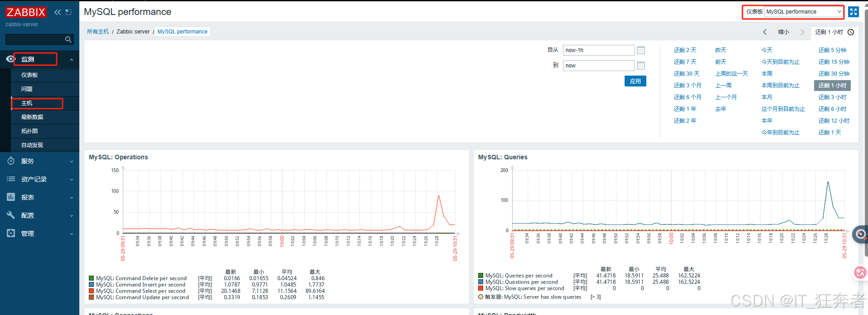
Task: Click the sidebar search input box
Action: point(35,39)
